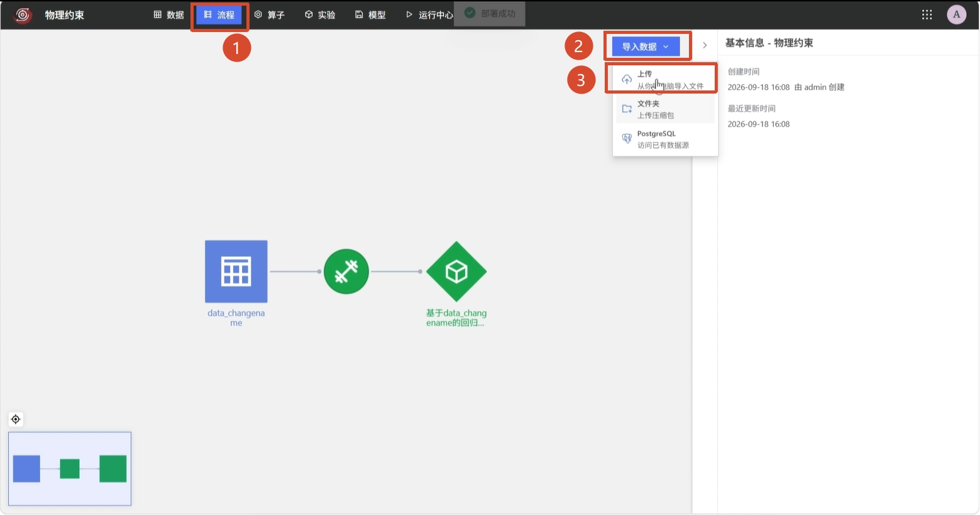This screenshot has width=980, height=515.
Task: Select the green training dumbbell node
Action: point(346,271)
